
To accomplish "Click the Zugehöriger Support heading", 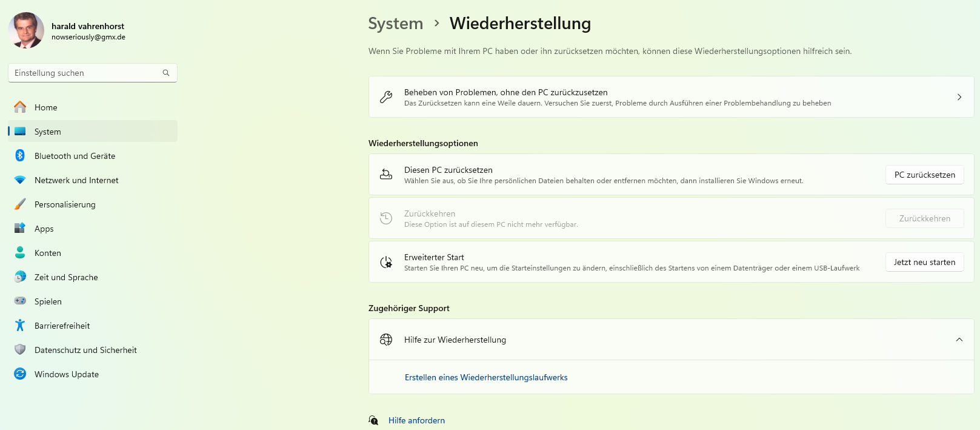I will (409, 308).
